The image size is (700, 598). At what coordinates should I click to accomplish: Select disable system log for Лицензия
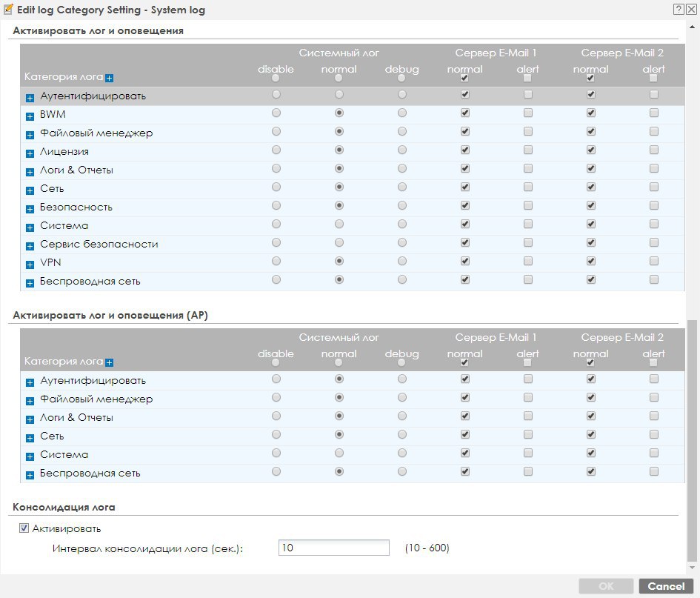click(x=276, y=150)
